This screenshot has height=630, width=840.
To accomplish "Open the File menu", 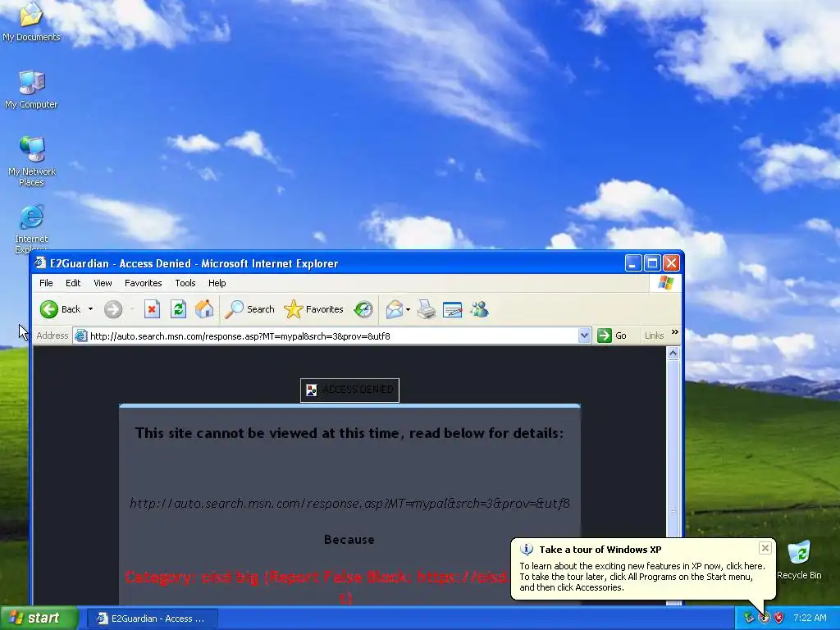I will pyautogui.click(x=46, y=283).
